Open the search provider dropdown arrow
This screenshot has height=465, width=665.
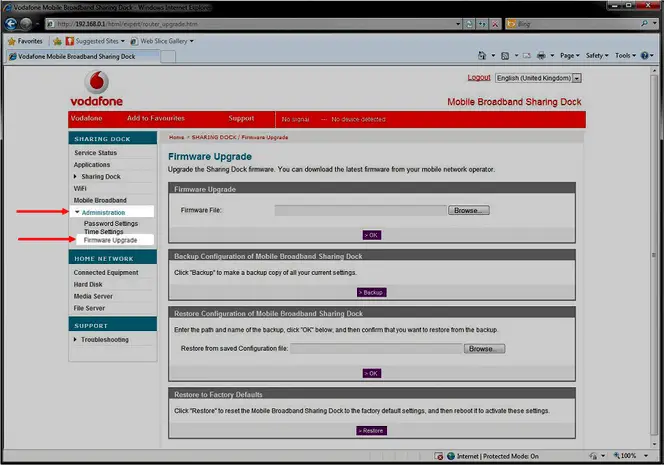pos(655,24)
